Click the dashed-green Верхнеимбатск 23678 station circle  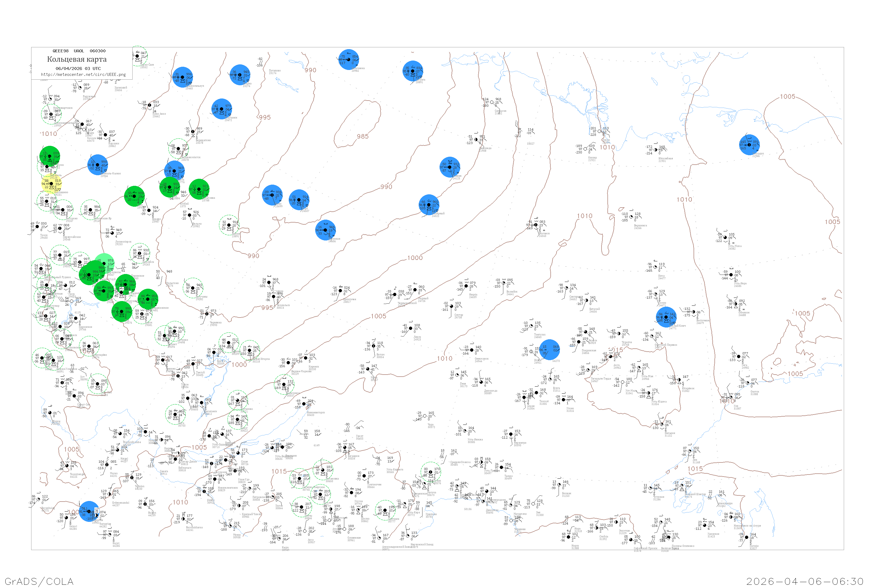178,148
